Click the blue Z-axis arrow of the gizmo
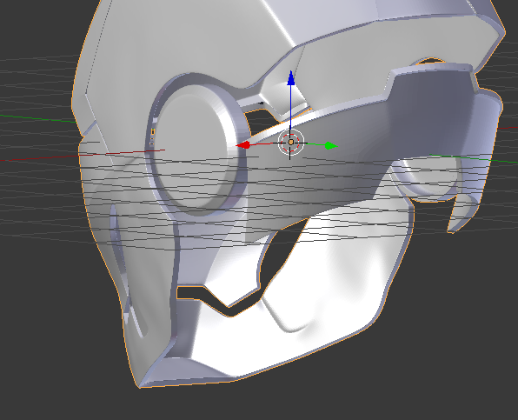 click(290, 78)
